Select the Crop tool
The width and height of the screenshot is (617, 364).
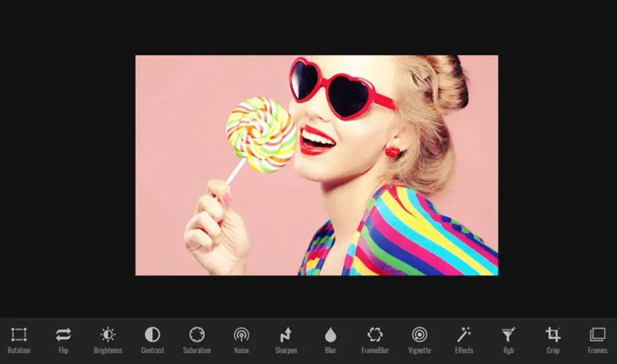click(552, 335)
